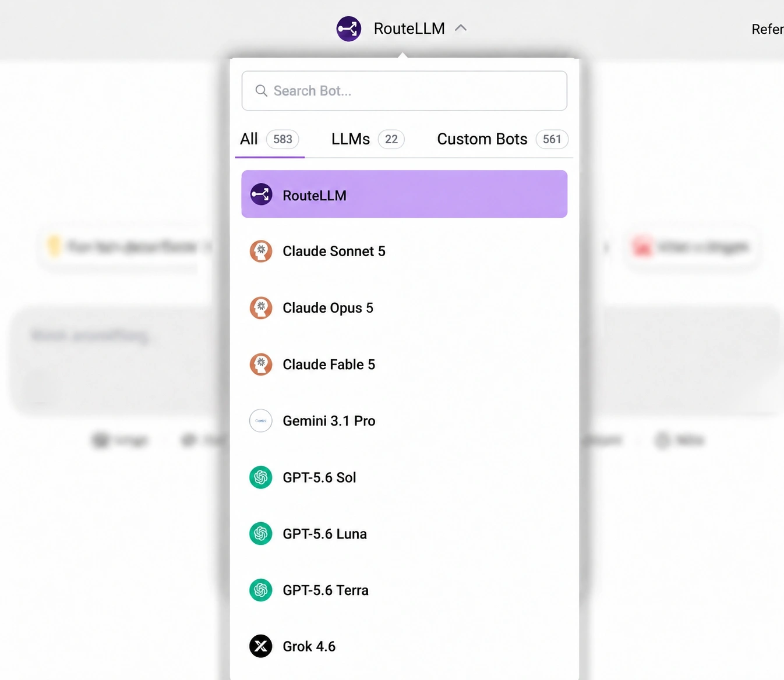Viewport: 784px width, 680px height.
Task: Click the search magnifier icon
Action: point(262,91)
